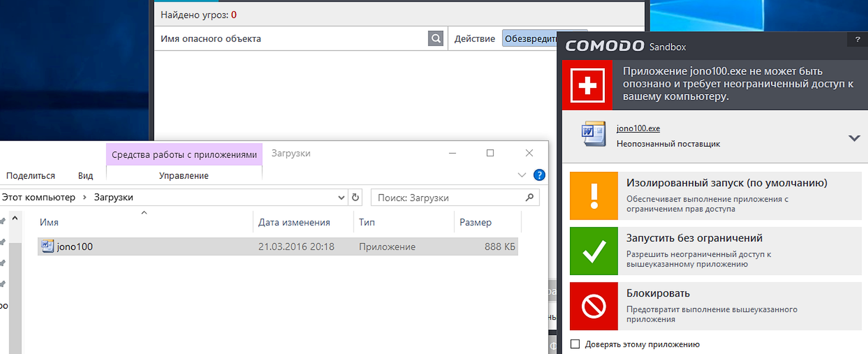Click Обезвредить button in scanner window
868x354 pixels.
[530, 39]
